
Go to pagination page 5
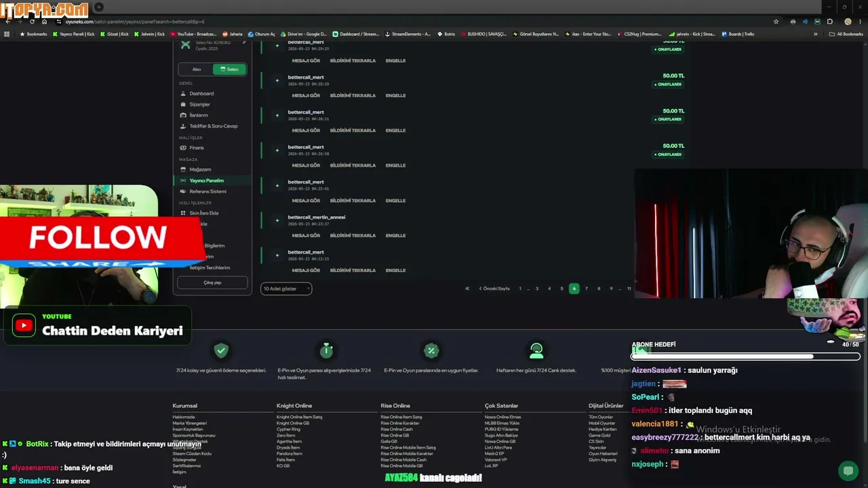coord(561,289)
